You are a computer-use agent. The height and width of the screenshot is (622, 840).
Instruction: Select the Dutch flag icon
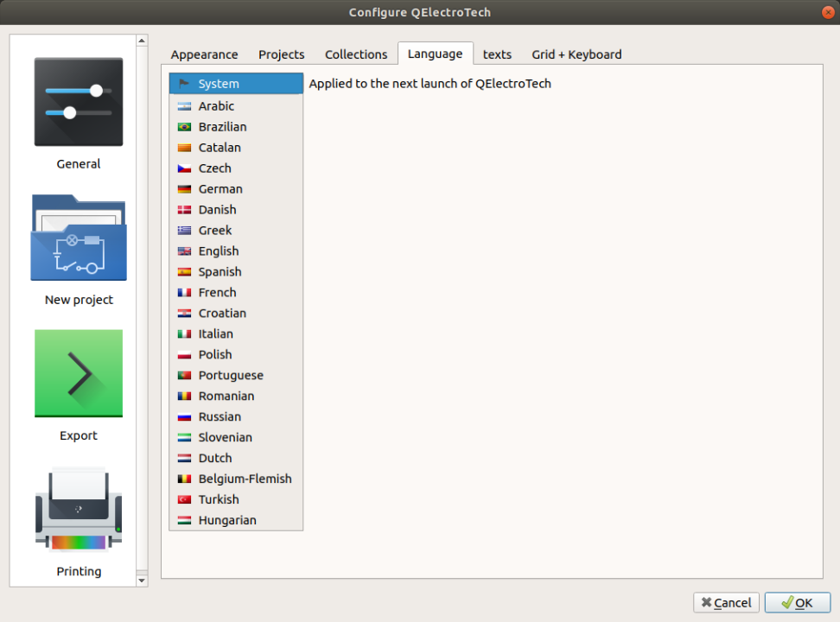pyautogui.click(x=184, y=459)
